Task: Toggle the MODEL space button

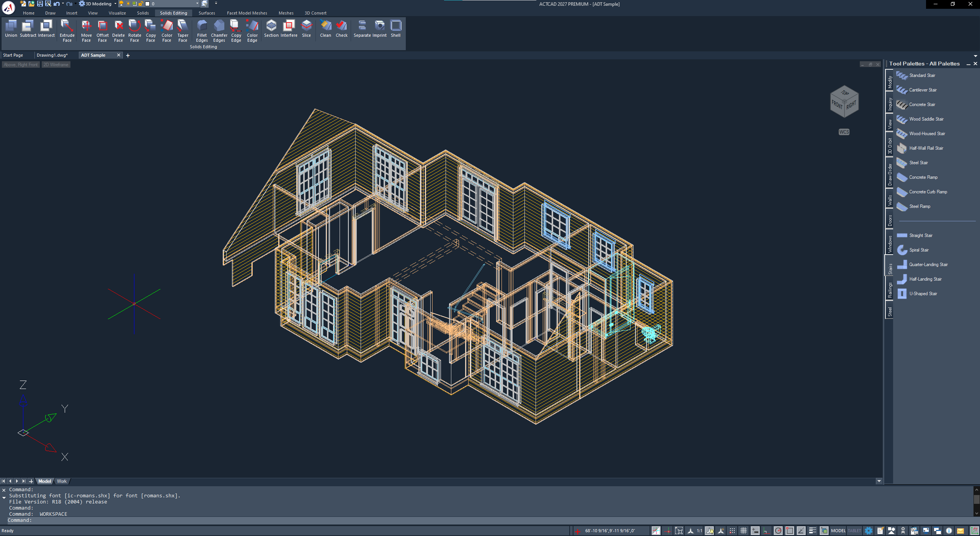Action: coord(838,531)
